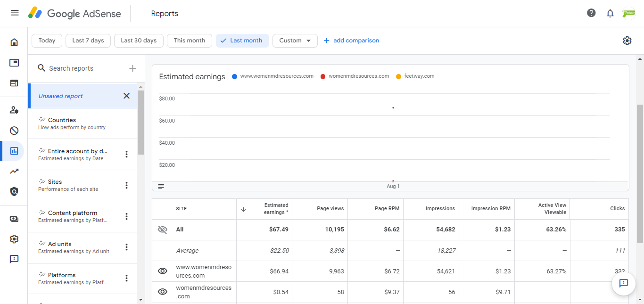The width and height of the screenshot is (644, 304).
Task: Click the report list scrollbar thumb
Action: tap(140, 123)
